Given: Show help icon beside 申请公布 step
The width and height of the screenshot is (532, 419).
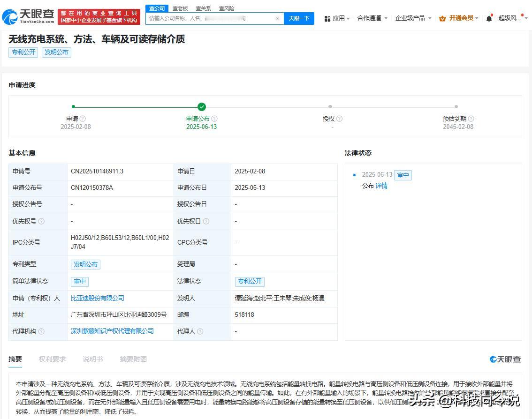Looking at the screenshot, I should [x=214, y=119].
